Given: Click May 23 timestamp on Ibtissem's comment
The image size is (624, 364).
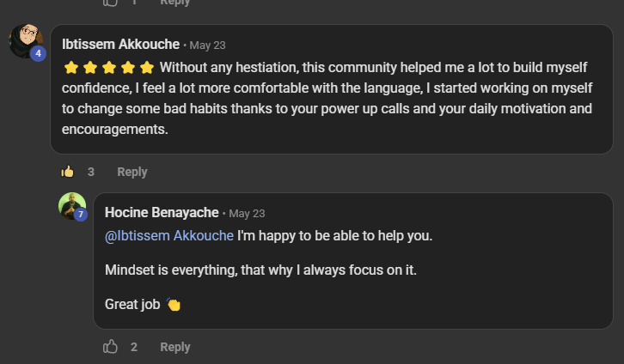Looking at the screenshot, I should [207, 45].
